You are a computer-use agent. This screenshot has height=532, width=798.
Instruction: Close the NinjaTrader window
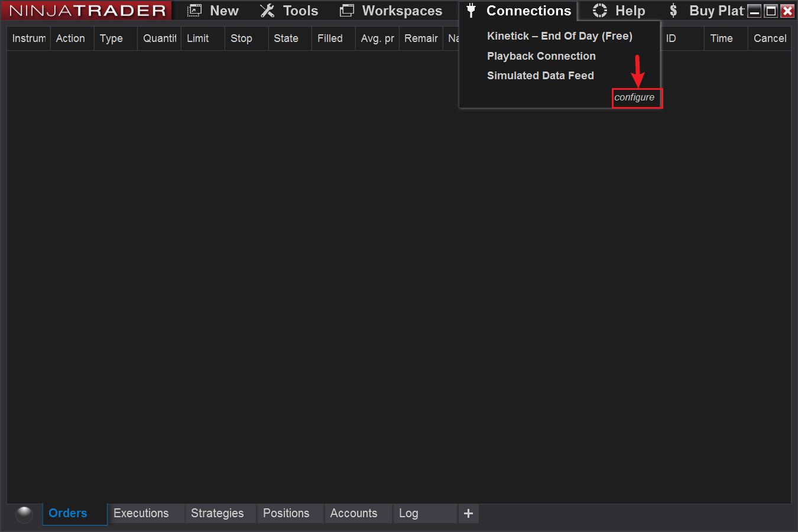[x=787, y=11]
